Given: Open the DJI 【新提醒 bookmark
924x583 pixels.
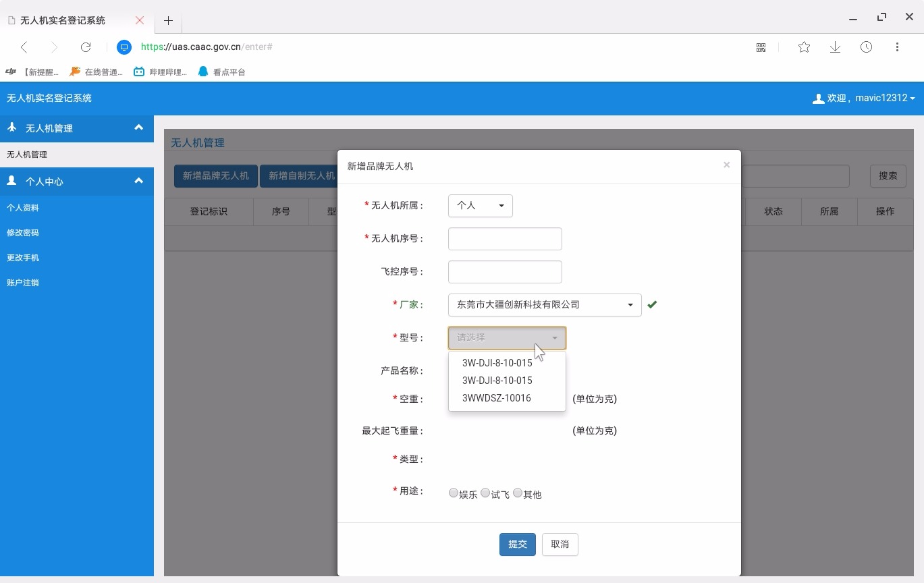Looking at the screenshot, I should [x=32, y=72].
